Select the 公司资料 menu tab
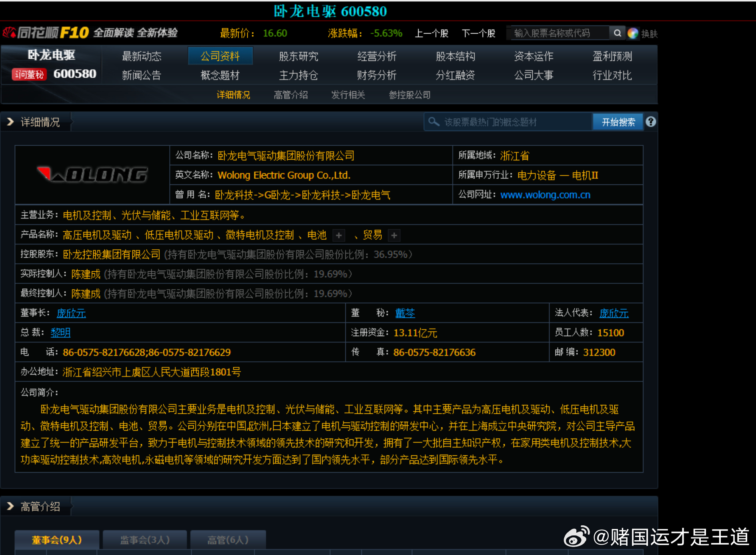The height and width of the screenshot is (555, 756). (x=220, y=56)
